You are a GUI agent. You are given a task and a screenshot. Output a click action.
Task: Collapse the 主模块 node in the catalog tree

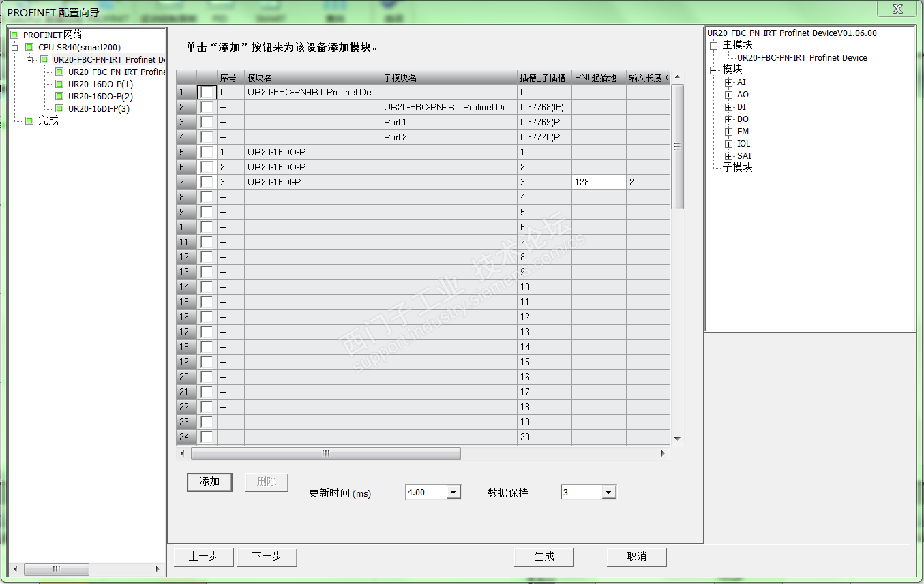[x=714, y=45]
